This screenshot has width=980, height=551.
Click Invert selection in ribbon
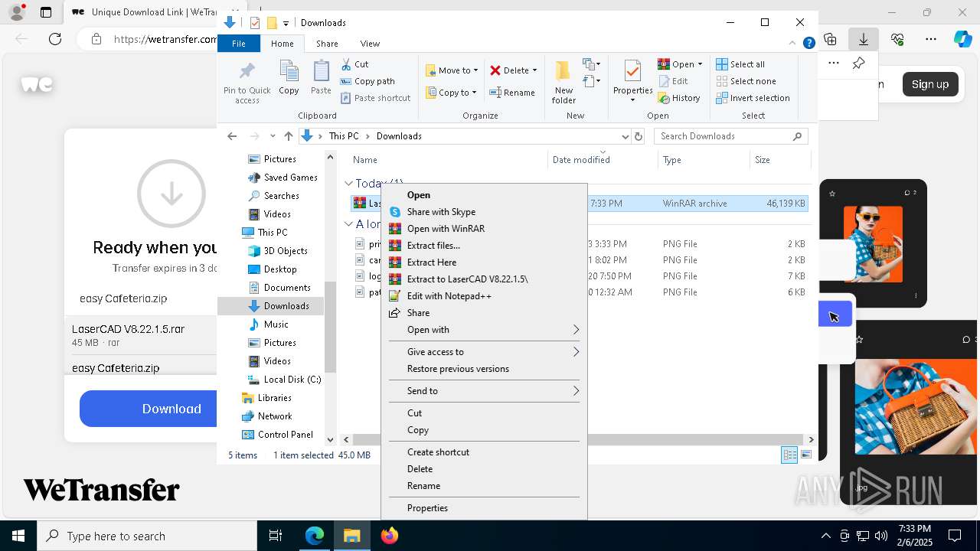[x=753, y=98]
